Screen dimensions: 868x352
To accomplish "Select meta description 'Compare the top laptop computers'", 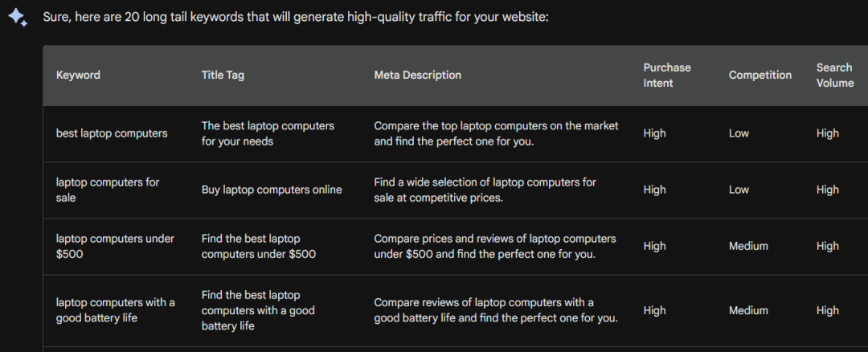I will 496,133.
